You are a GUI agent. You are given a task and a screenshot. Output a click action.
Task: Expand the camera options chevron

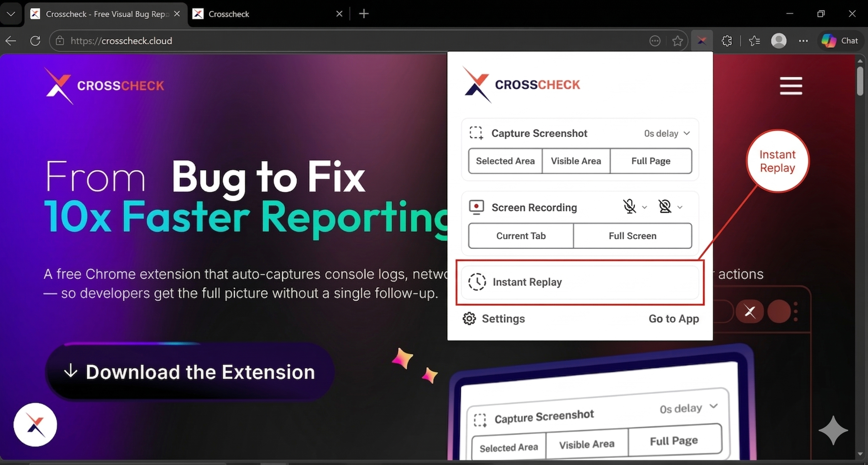coord(680,207)
